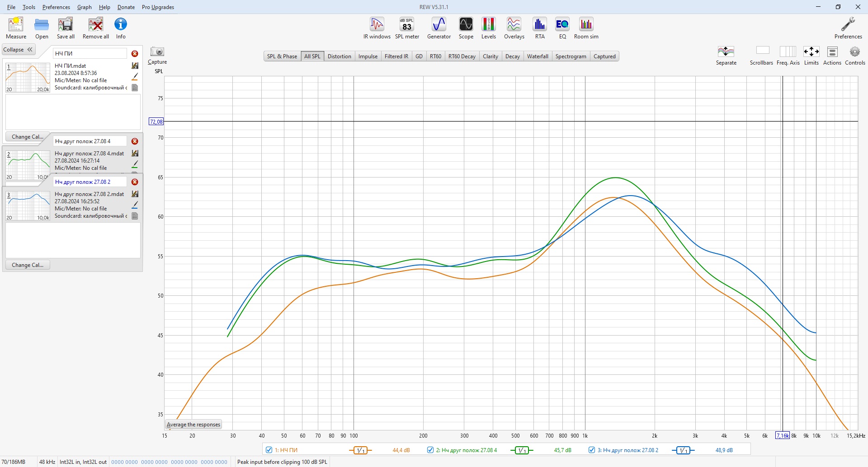Remove the НЧ ПИ measurement
This screenshot has width=868, height=467.
click(135, 54)
